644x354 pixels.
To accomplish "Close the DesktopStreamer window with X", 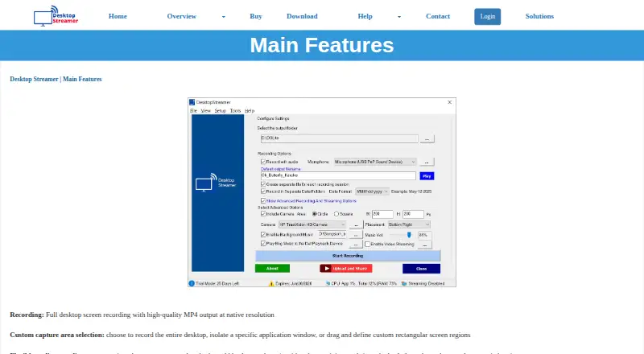I will (x=450, y=102).
